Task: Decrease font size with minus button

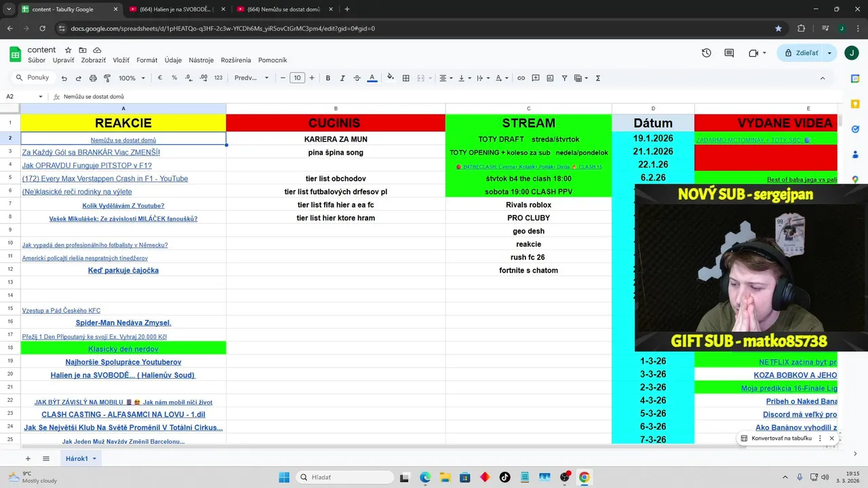Action: coord(283,78)
